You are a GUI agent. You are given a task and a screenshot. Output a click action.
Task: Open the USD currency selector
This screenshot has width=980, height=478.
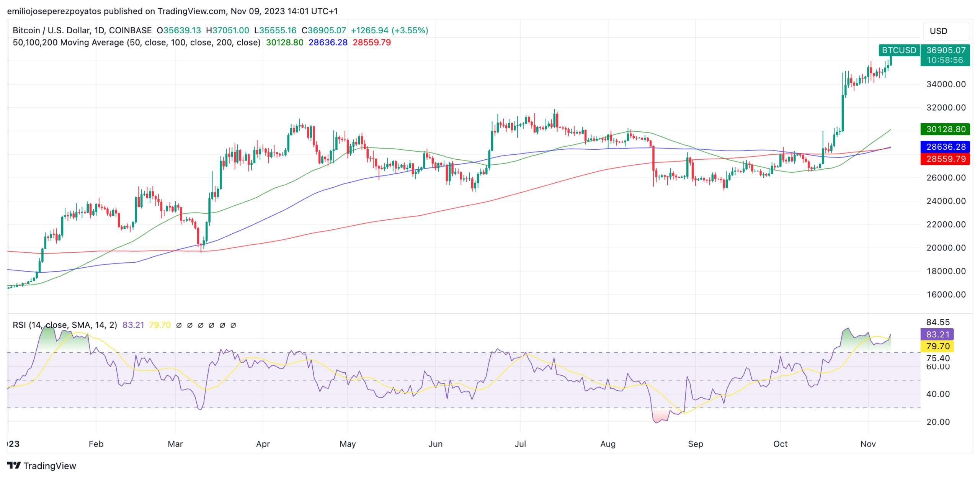coord(946,31)
